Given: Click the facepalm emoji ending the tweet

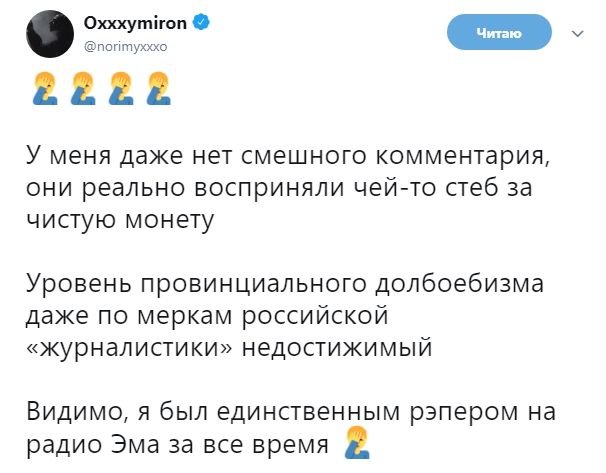Looking at the screenshot, I should tap(358, 441).
